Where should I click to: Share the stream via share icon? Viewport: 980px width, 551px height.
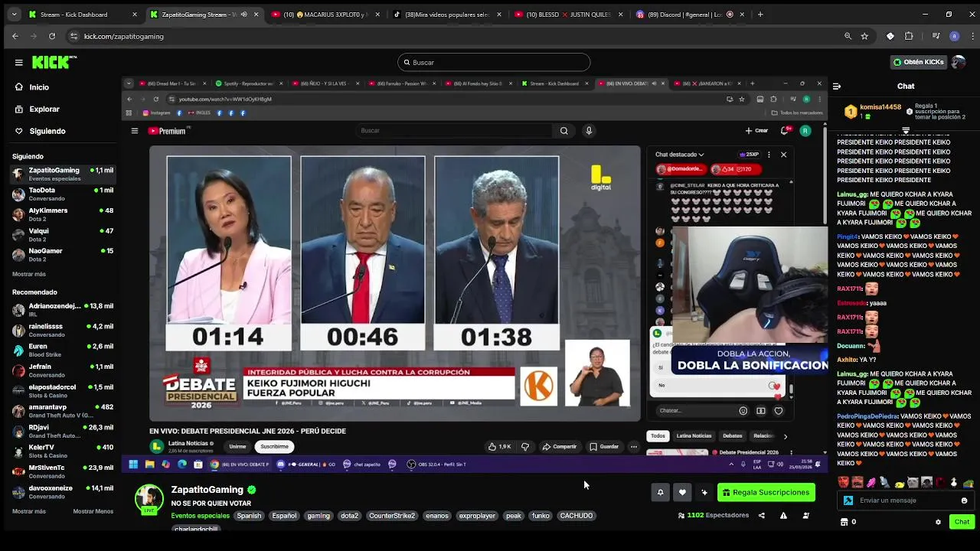[x=761, y=516]
